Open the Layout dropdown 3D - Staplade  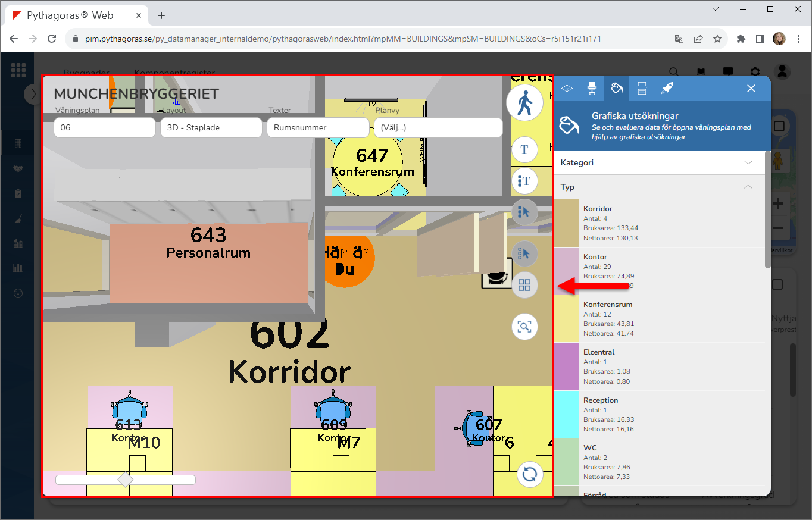click(211, 127)
